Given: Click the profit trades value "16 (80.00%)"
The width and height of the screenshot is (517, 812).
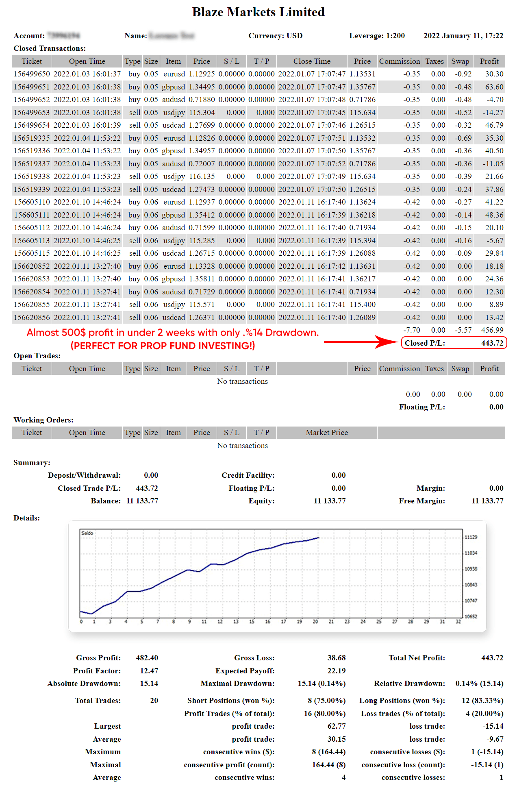Looking at the screenshot, I should [325, 714].
